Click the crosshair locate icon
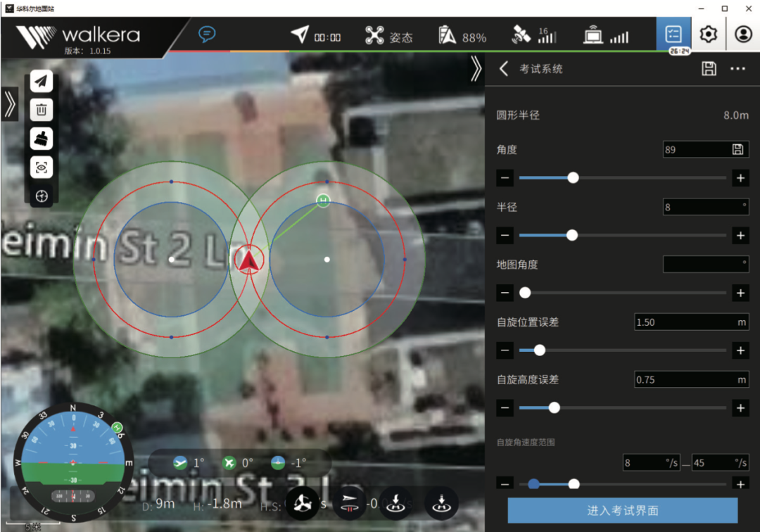Image resolution: width=760 pixels, height=532 pixels. pyautogui.click(x=42, y=197)
